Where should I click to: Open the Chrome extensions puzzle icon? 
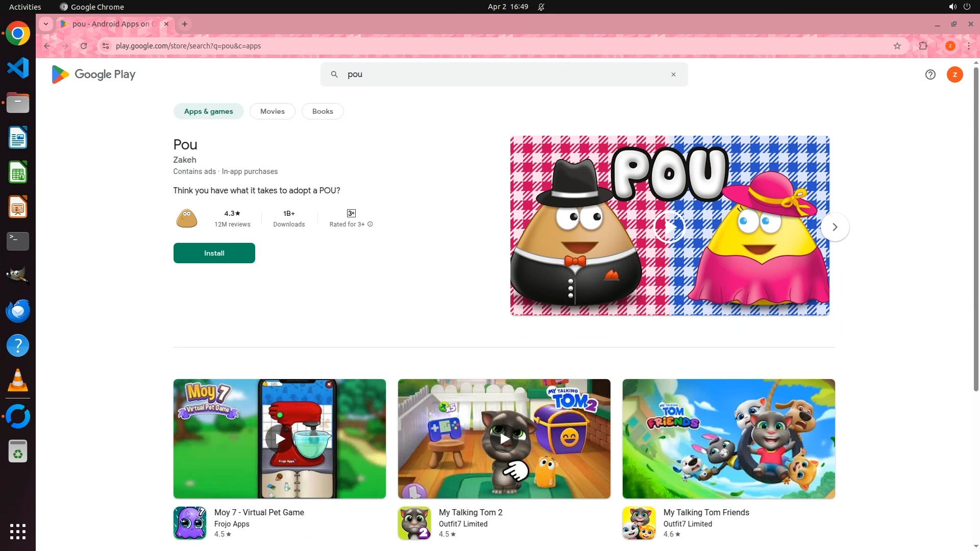[x=923, y=46]
